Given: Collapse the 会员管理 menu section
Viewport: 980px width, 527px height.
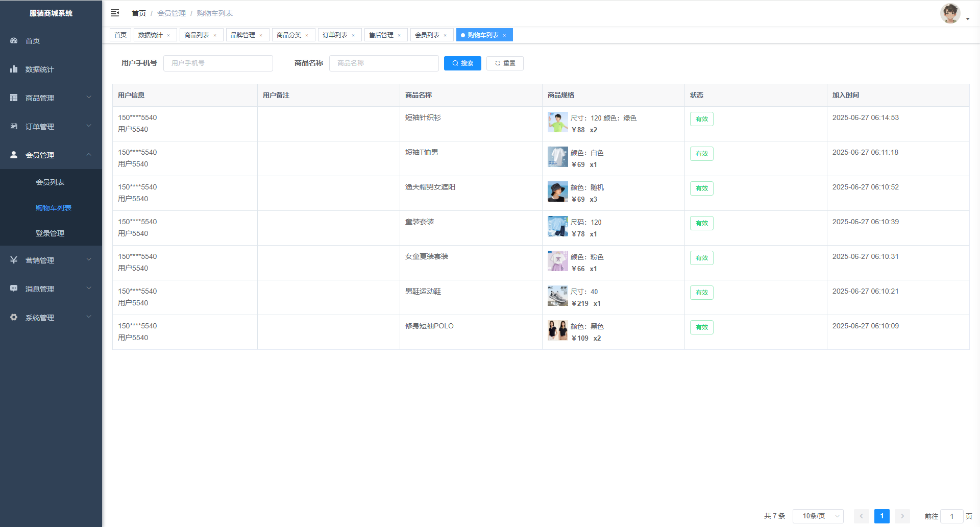Looking at the screenshot, I should pos(51,155).
